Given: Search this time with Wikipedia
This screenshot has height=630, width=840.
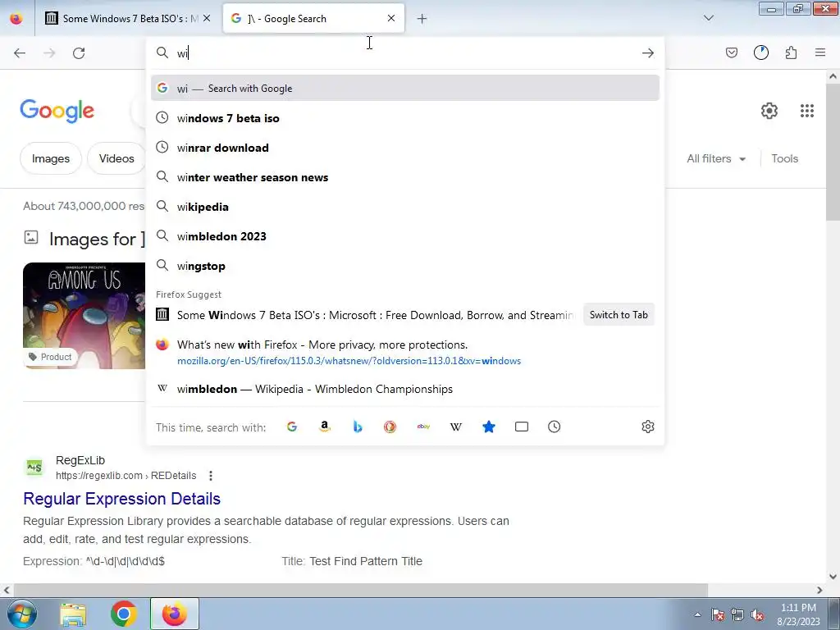Looking at the screenshot, I should (x=456, y=427).
